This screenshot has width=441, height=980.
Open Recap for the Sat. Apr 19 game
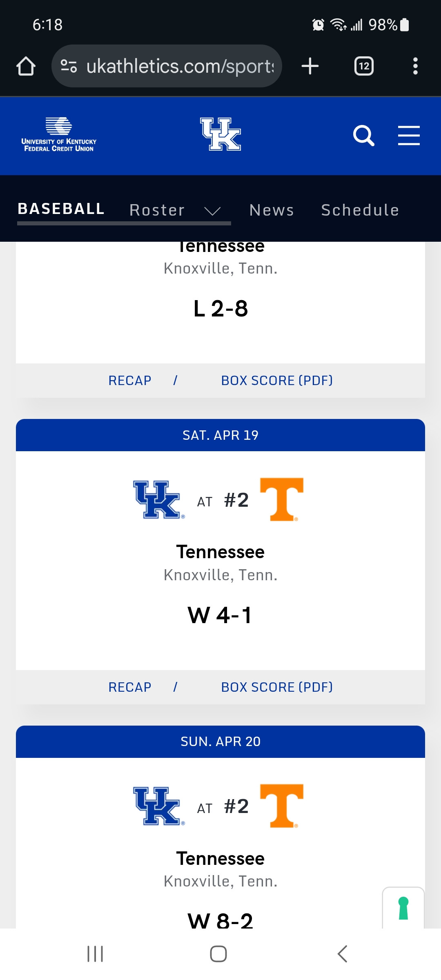(x=130, y=687)
